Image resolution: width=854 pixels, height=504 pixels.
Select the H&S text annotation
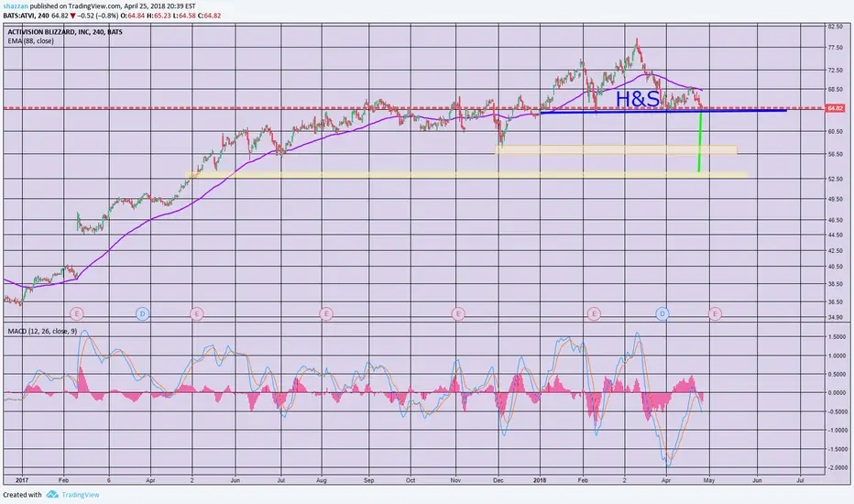coord(637,99)
